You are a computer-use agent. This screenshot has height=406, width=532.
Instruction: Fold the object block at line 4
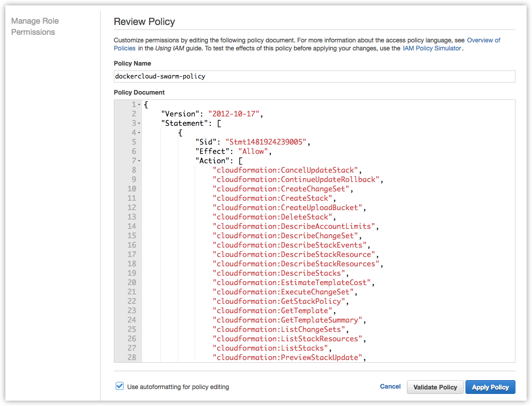click(x=139, y=133)
